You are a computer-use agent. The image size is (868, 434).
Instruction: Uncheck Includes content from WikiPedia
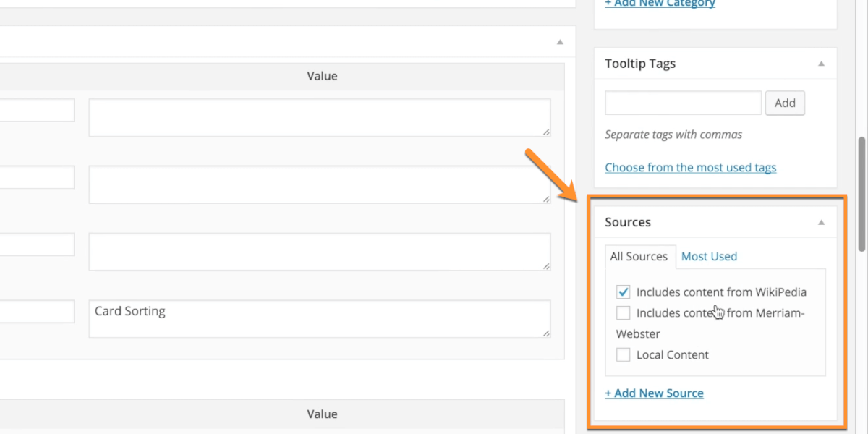pyautogui.click(x=623, y=292)
